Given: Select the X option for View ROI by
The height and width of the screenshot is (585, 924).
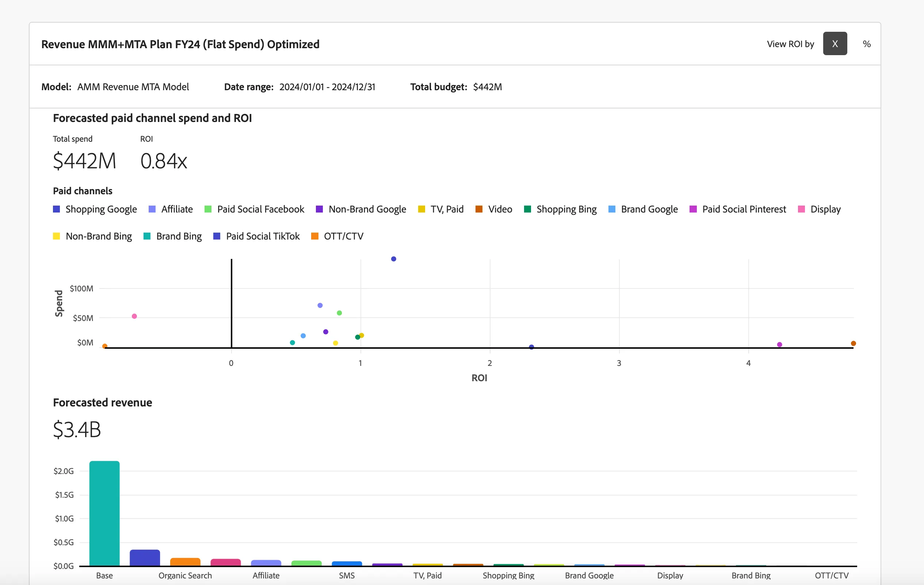Looking at the screenshot, I should pos(835,44).
